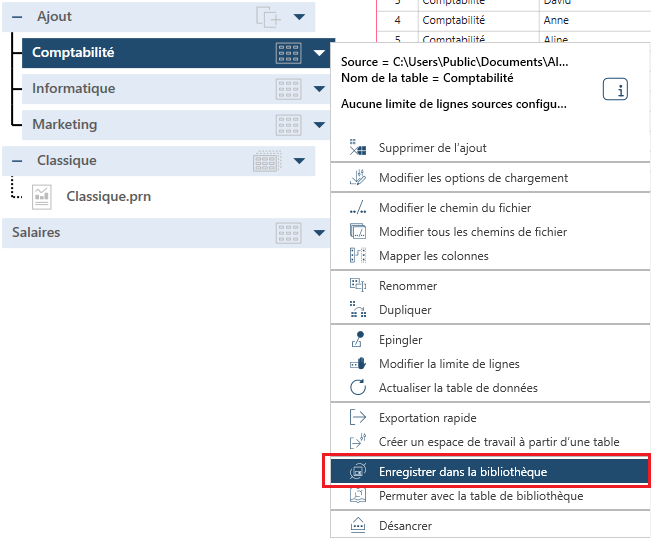Viewport: 651px width, 538px height.
Task: Click the info icon in table details
Action: click(615, 90)
